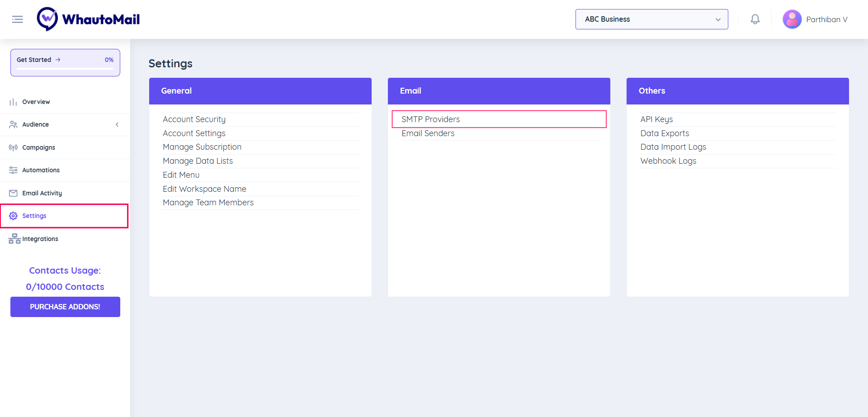Open the Audience menu item

tap(36, 124)
